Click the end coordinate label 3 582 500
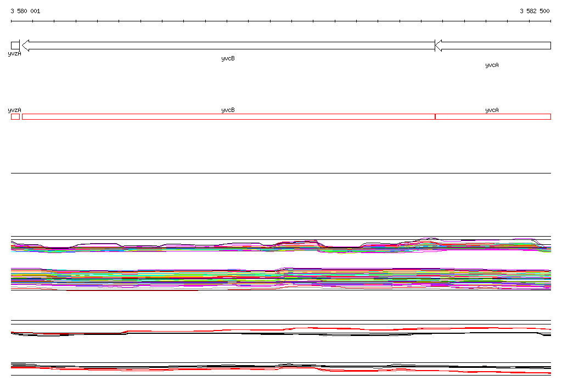Screen dimensions: 562x392 pyautogui.click(x=535, y=11)
